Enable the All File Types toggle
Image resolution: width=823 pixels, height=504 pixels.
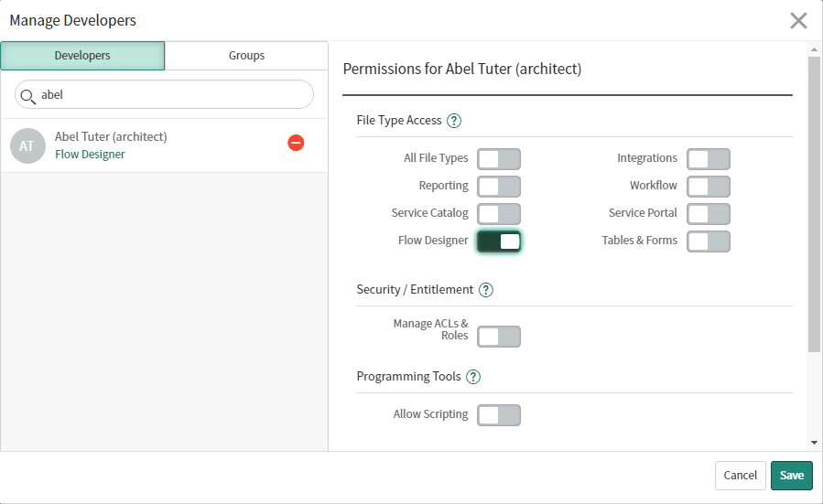click(499, 159)
